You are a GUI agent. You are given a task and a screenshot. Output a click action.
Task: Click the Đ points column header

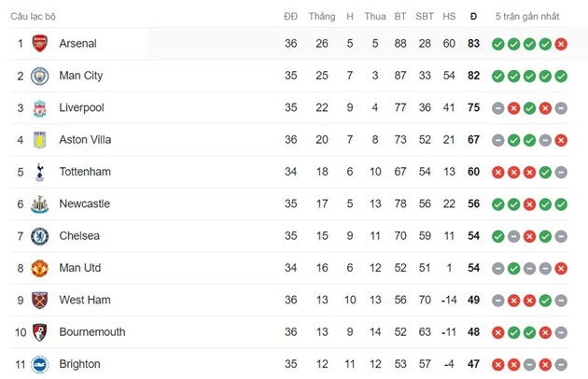click(473, 16)
